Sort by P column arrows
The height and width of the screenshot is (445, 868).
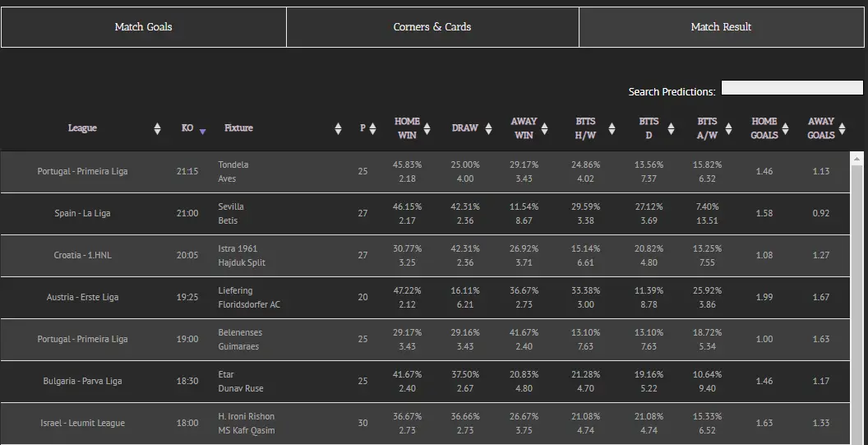[x=372, y=128]
